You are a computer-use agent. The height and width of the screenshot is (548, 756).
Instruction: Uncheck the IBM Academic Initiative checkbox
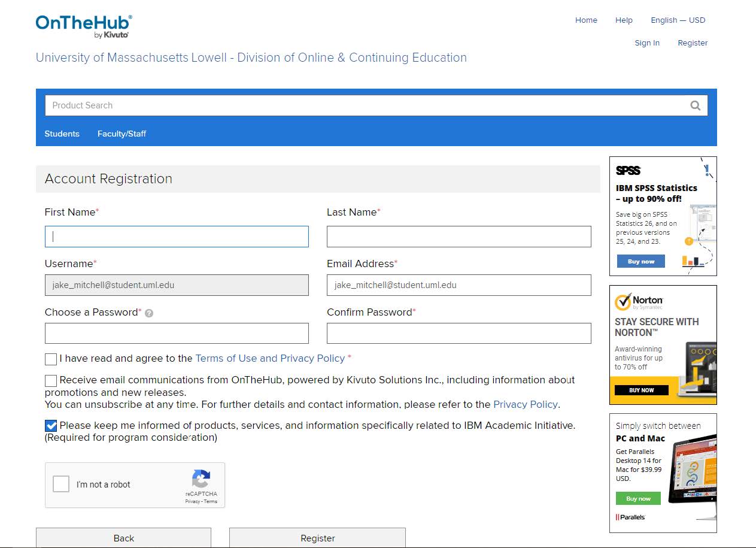(x=51, y=426)
